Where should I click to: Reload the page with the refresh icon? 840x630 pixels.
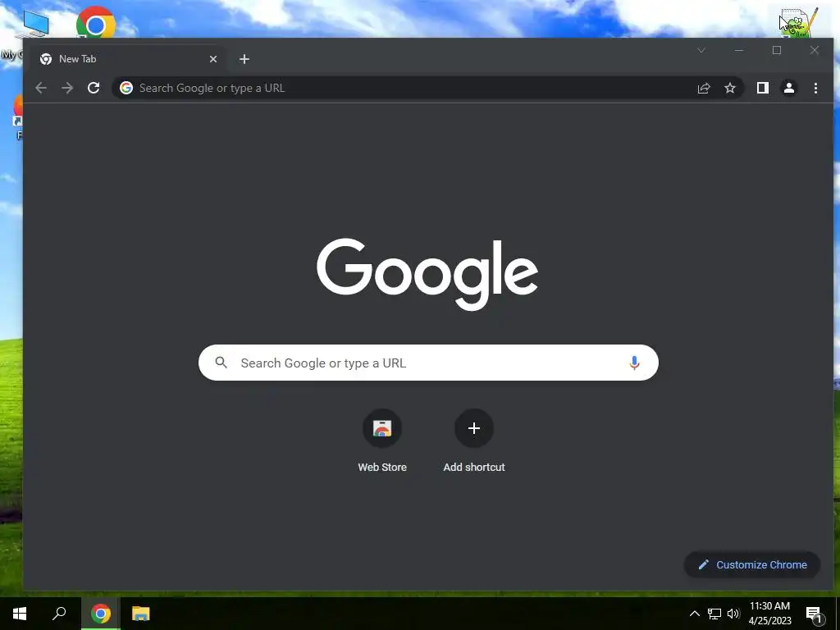tap(94, 88)
